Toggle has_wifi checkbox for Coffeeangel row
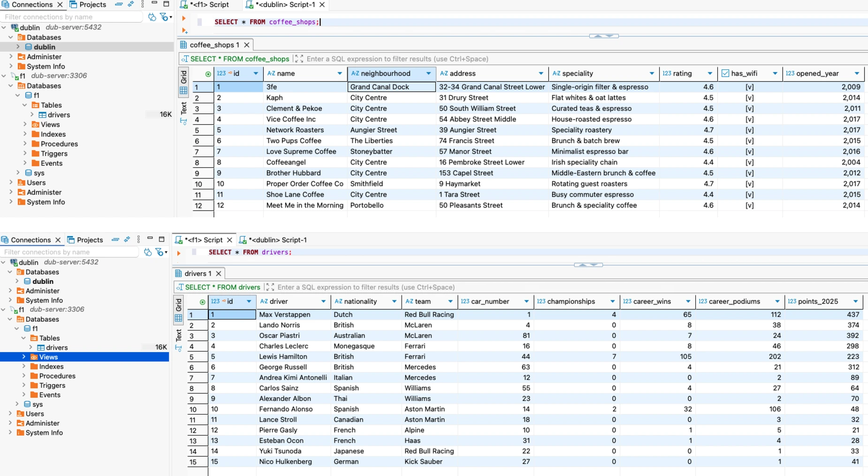This screenshot has width=868, height=476. click(749, 162)
